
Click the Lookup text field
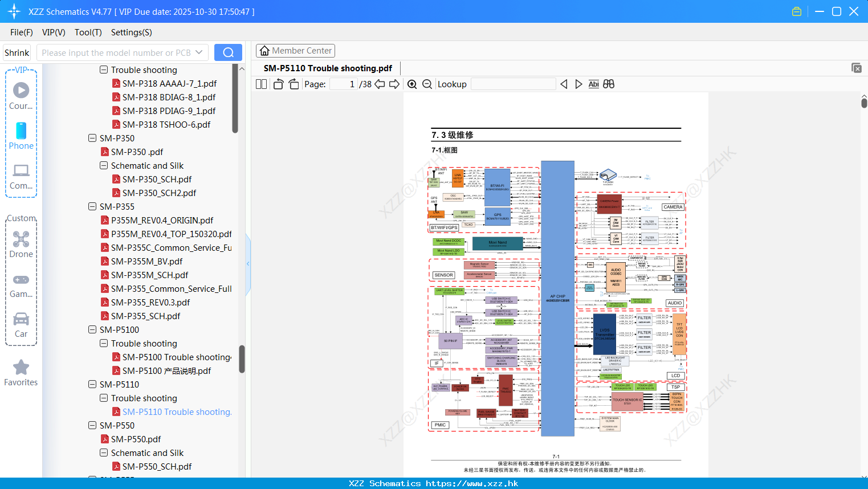(x=513, y=84)
